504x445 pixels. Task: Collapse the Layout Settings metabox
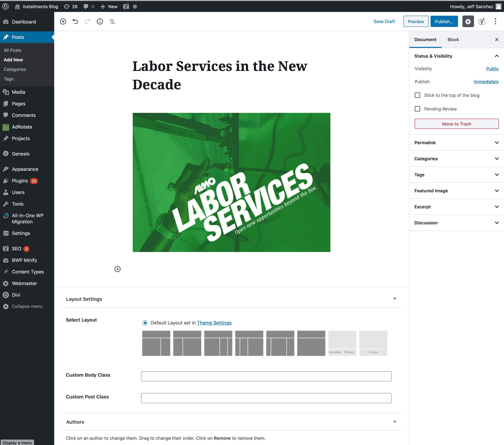(394, 299)
